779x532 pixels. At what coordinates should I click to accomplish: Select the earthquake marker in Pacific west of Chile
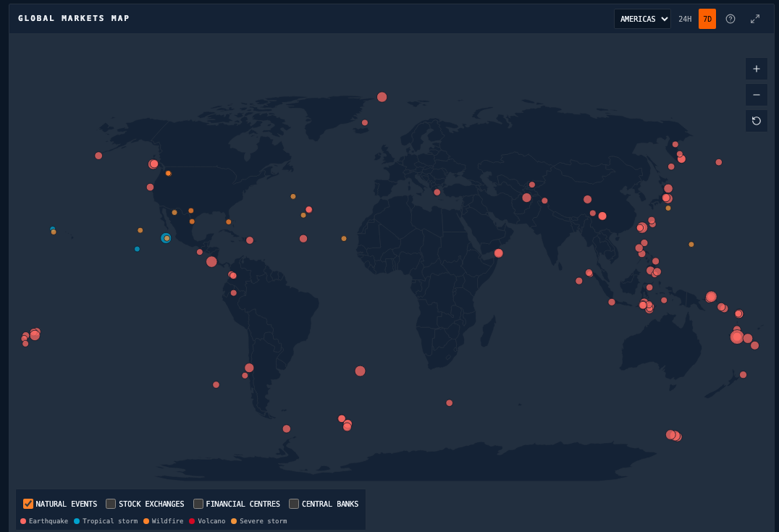coord(216,385)
